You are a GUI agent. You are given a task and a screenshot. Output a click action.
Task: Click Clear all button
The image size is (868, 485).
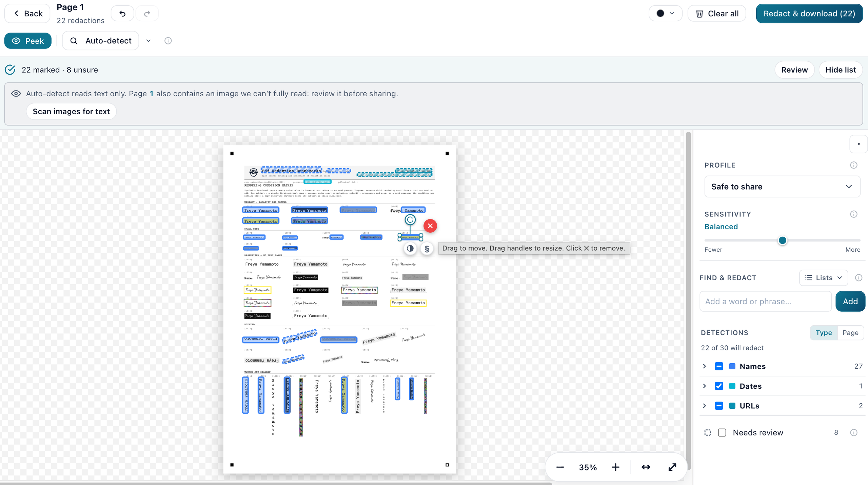(x=716, y=14)
